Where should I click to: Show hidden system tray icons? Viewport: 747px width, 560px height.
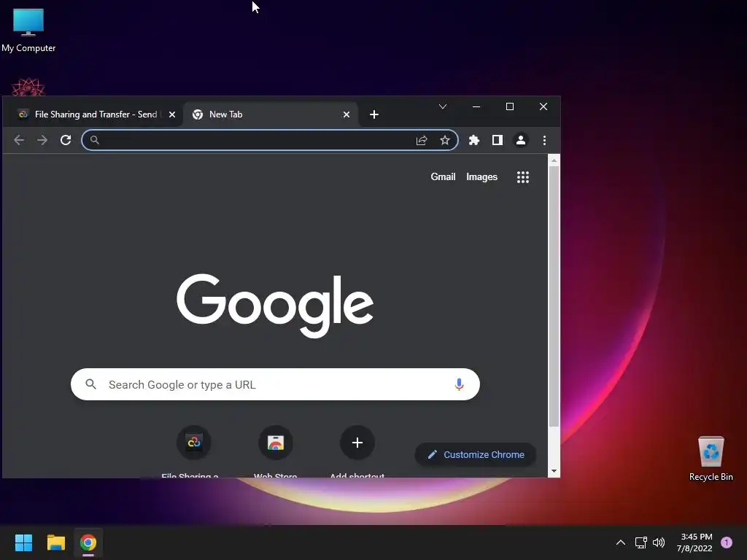(620, 542)
